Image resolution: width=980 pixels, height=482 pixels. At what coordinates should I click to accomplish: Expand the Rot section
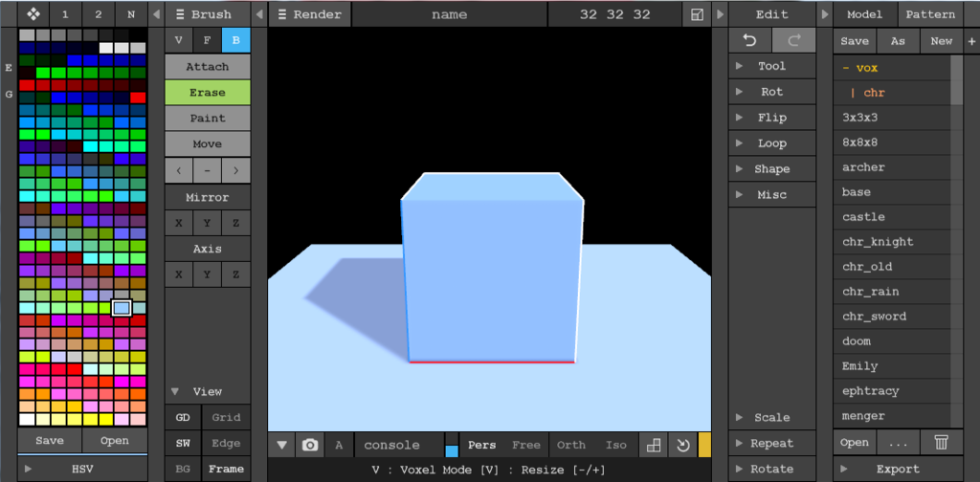point(772,92)
